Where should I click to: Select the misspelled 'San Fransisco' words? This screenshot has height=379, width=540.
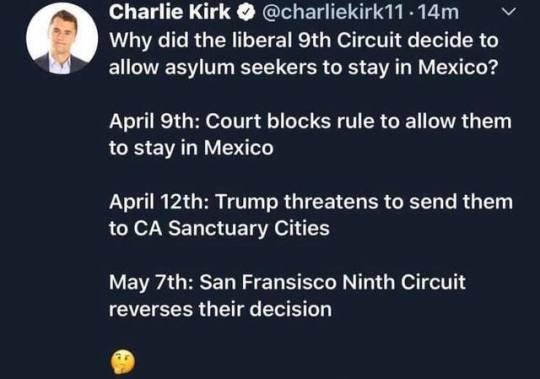click(268, 282)
